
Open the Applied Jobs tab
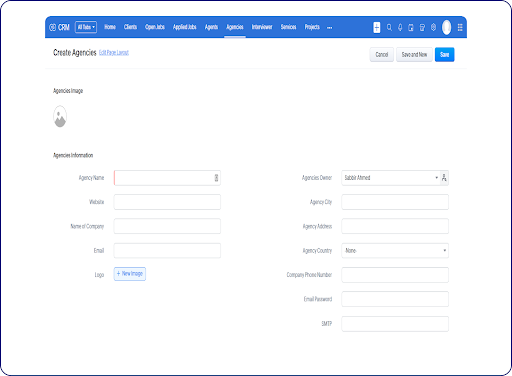pyautogui.click(x=184, y=27)
